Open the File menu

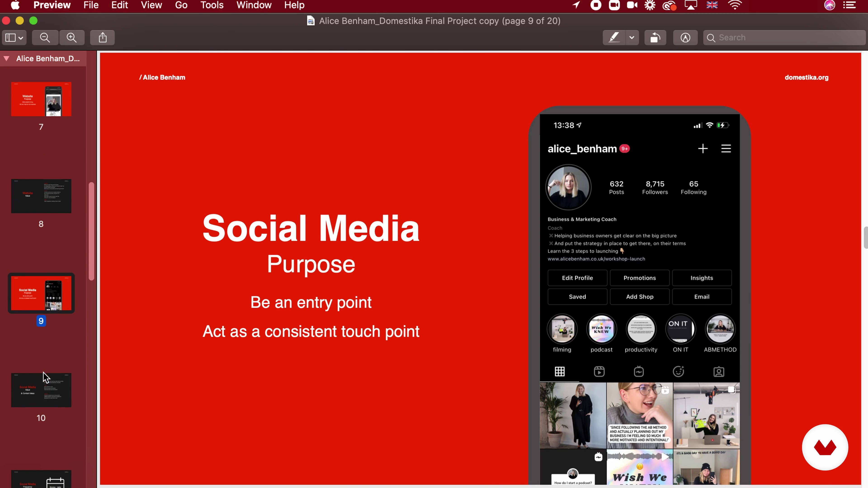(x=91, y=5)
